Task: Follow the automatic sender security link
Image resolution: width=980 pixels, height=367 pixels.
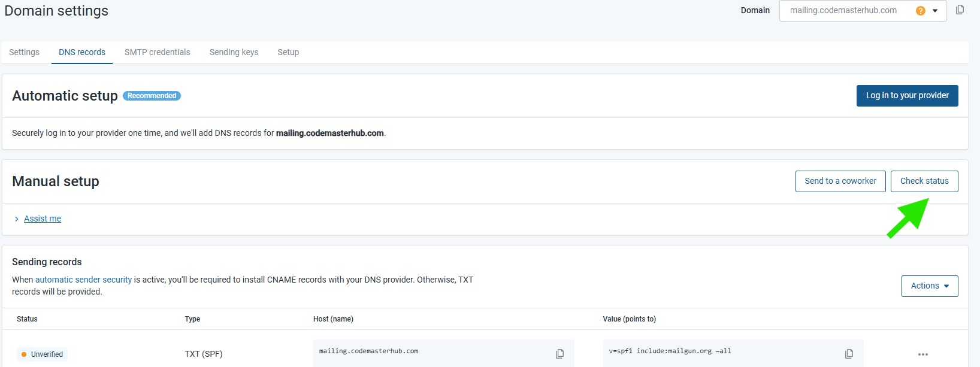Action: pyautogui.click(x=83, y=280)
